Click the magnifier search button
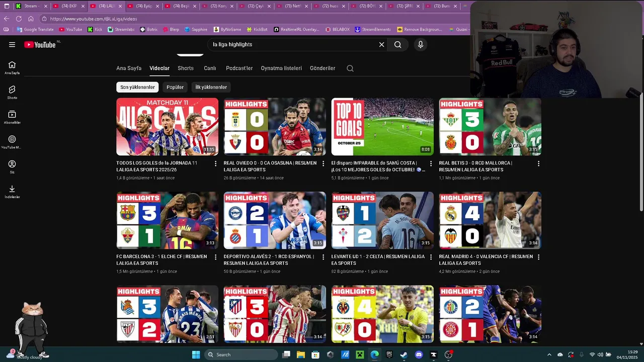Screen dimensions: 644x362 (x=397, y=45)
